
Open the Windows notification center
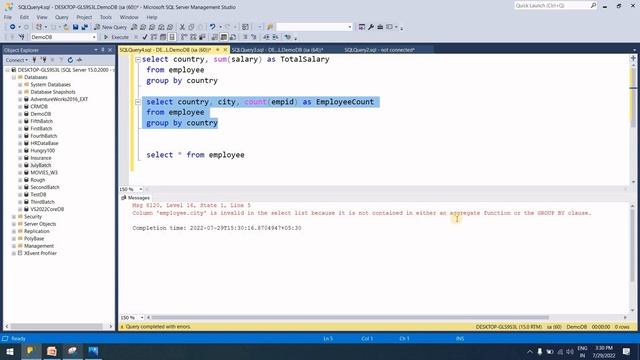[x=626, y=351]
